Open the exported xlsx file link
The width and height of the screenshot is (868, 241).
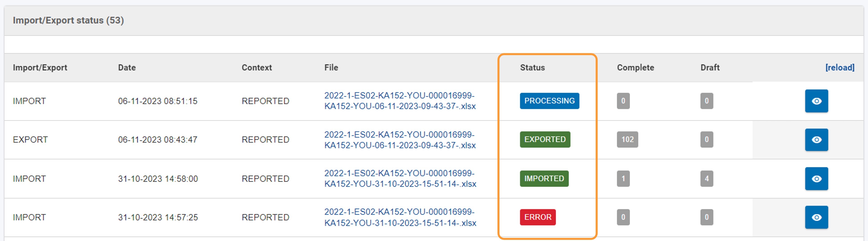(x=400, y=140)
